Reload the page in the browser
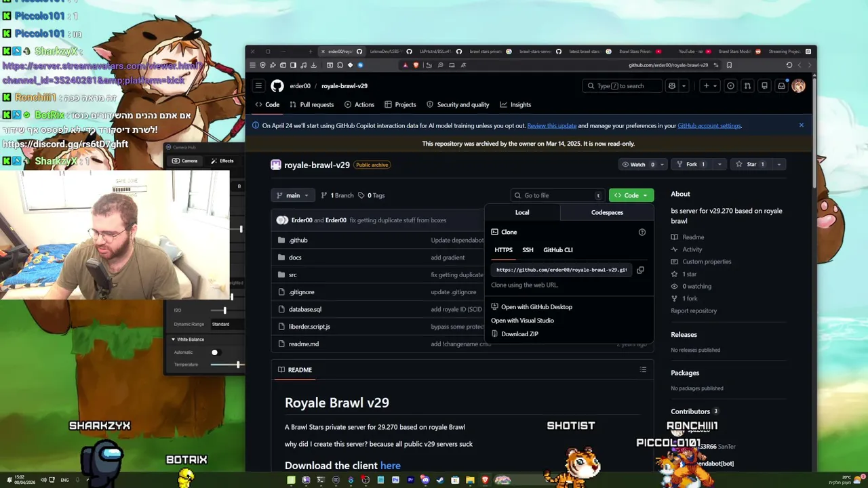 (x=789, y=65)
